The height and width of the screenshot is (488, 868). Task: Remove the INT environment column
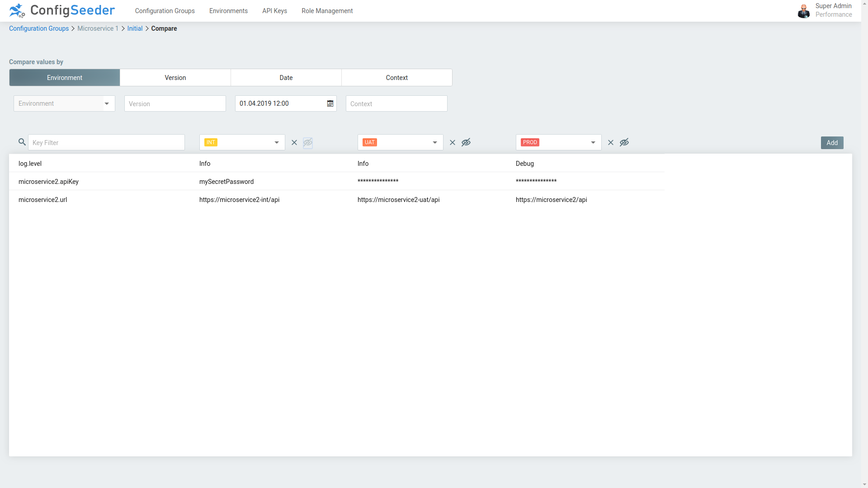click(x=294, y=142)
